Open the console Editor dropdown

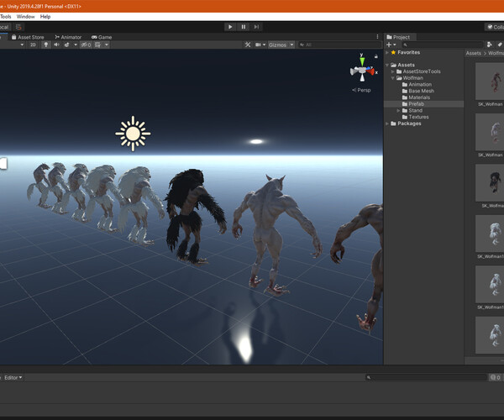point(13,378)
